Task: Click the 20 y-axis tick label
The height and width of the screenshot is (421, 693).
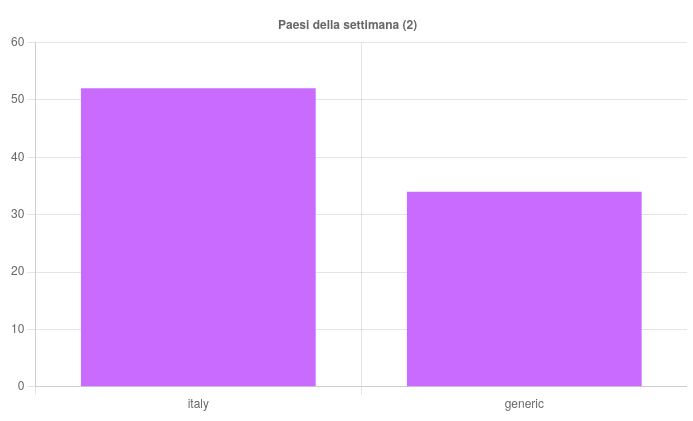Action: click(18, 272)
